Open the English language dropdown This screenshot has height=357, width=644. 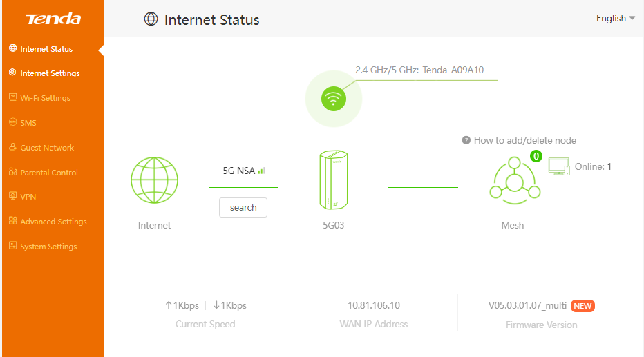pyautogui.click(x=615, y=19)
